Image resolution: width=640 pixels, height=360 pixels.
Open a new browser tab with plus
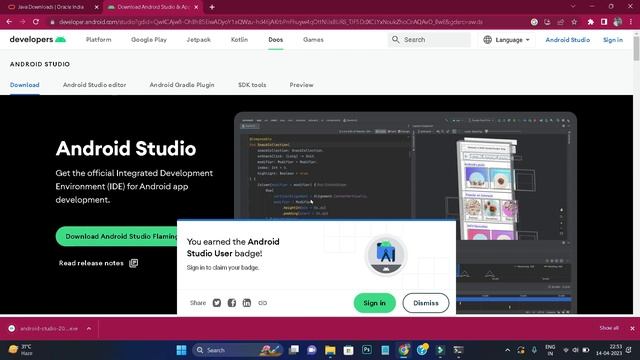[212, 7]
